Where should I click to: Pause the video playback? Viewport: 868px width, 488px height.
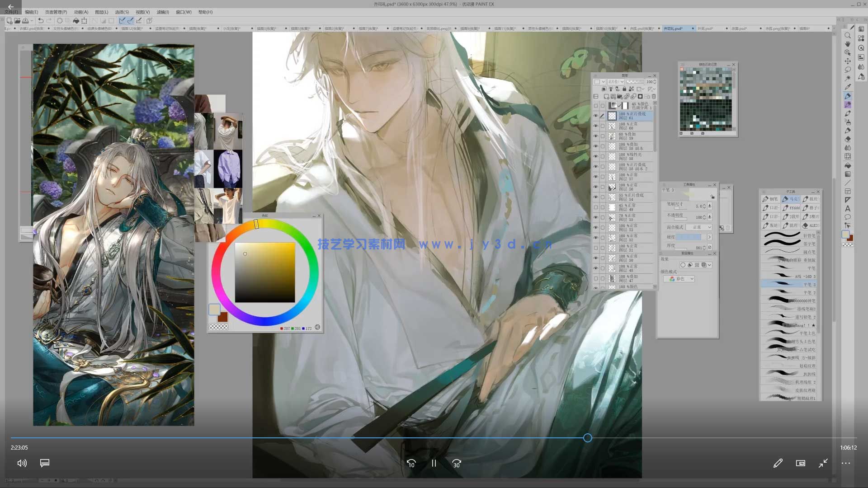click(434, 463)
